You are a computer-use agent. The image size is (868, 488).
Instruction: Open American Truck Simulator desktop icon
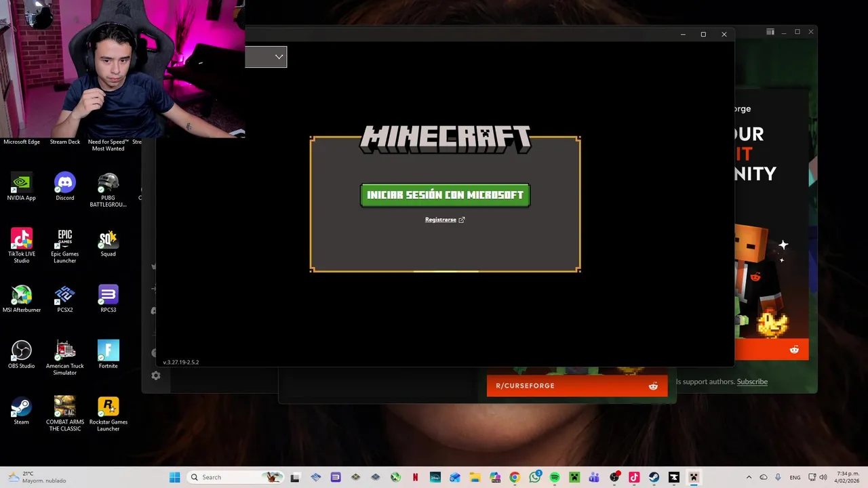65,358
